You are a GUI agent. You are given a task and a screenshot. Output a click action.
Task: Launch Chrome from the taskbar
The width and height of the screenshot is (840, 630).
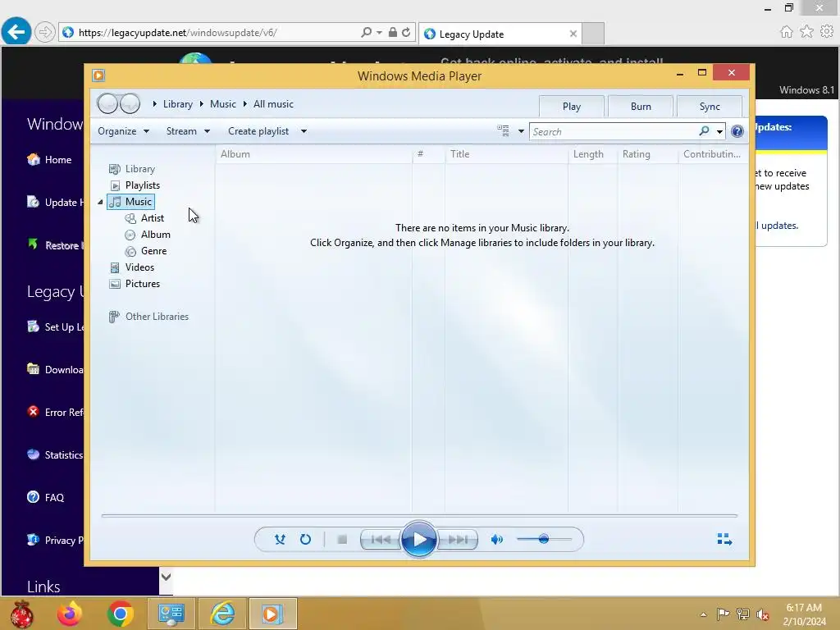coord(121,614)
